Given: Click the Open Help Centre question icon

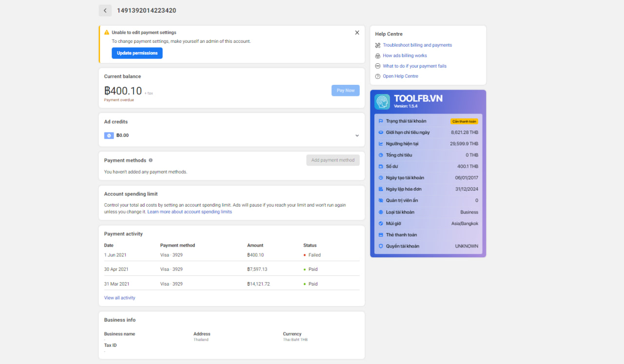Looking at the screenshot, I should 378,77.
